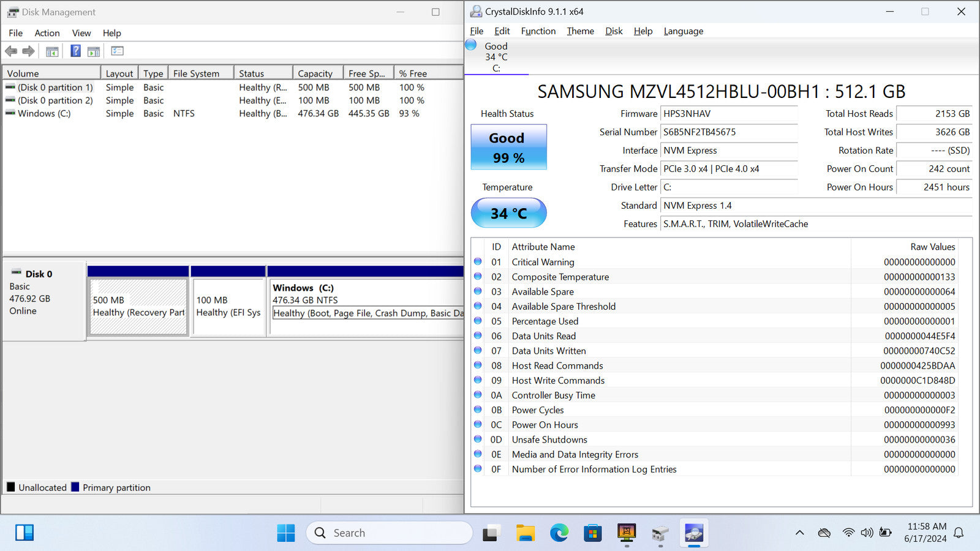
Task: Open the Theme menu in CrystalDiskInfo
Action: pos(581,31)
